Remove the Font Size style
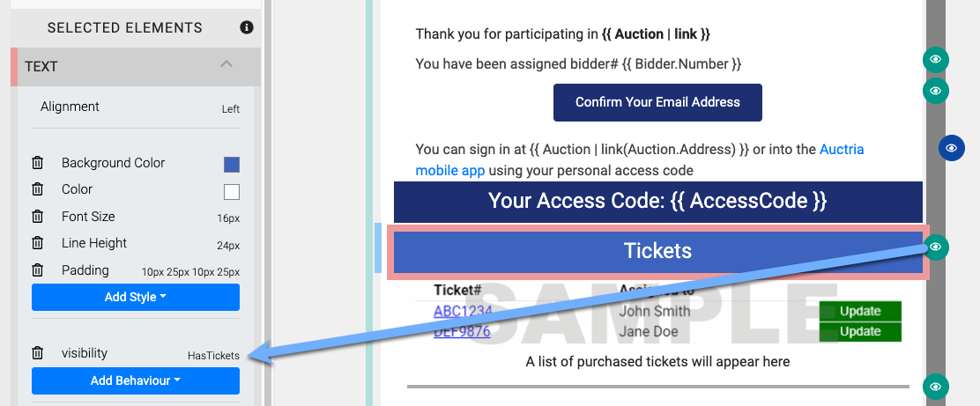The width and height of the screenshot is (980, 406). 37,217
